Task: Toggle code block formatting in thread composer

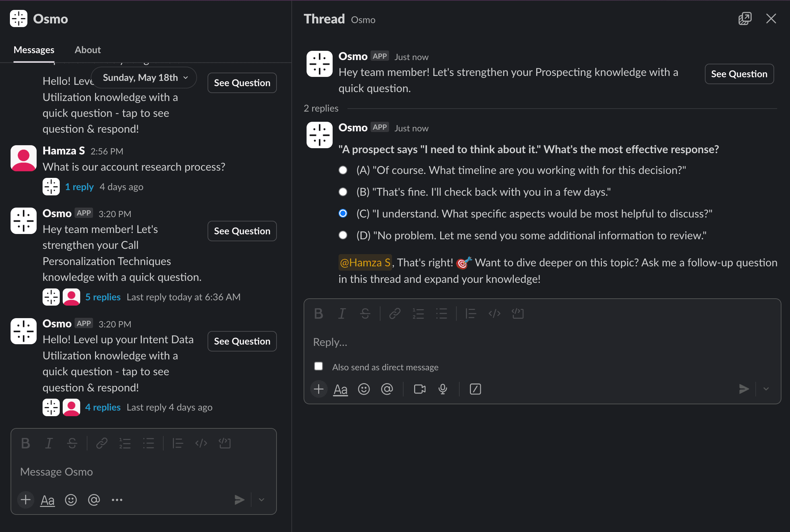Action: click(518, 314)
